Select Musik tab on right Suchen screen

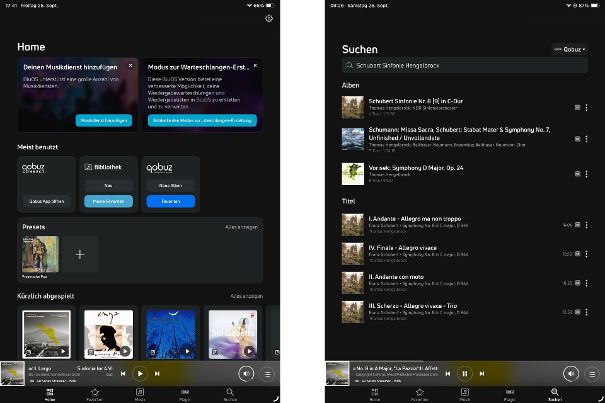[x=465, y=395]
